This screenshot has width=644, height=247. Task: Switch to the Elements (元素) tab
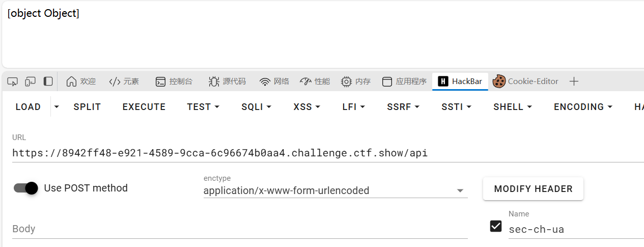(124, 81)
